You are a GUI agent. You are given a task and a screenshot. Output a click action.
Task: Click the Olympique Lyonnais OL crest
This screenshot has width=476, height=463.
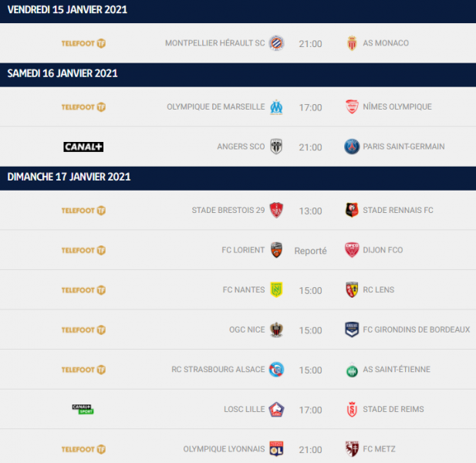[276, 449]
